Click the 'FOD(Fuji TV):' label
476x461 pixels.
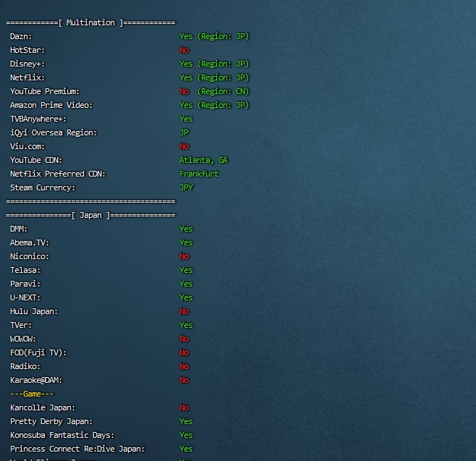(x=38, y=353)
